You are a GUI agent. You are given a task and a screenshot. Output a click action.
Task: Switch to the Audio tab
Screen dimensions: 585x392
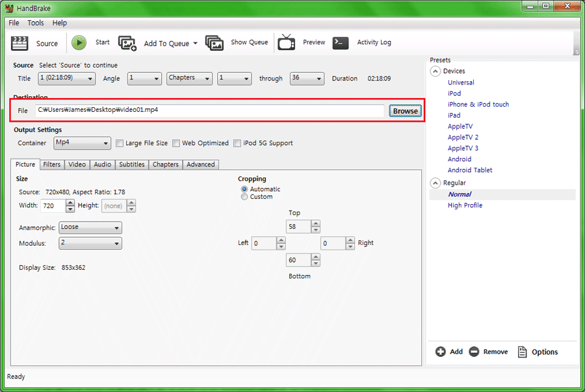102,164
